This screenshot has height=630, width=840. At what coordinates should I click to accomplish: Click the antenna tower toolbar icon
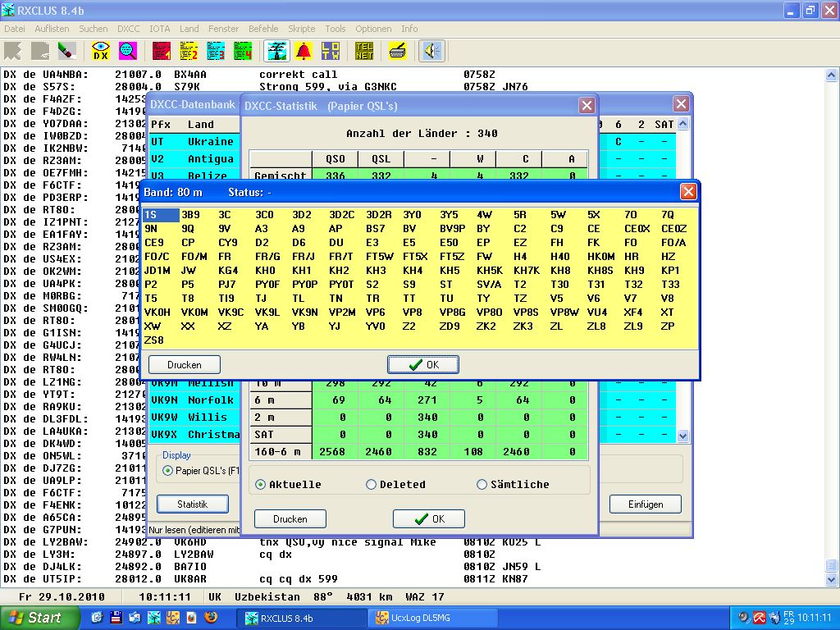click(276, 51)
